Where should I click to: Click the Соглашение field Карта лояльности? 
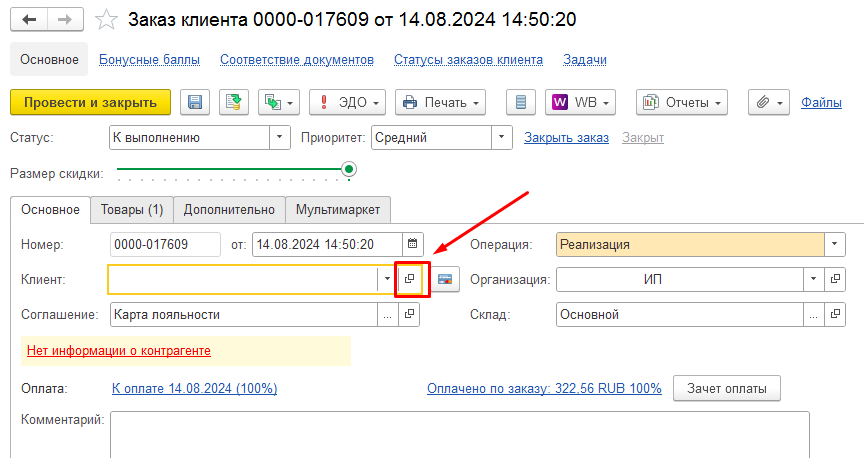click(244, 315)
